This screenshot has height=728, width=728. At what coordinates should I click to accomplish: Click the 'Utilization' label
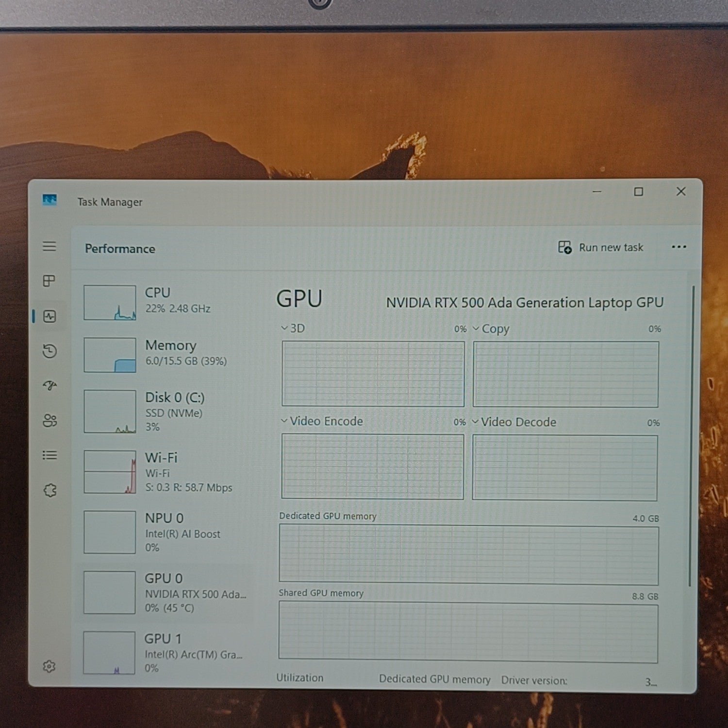click(300, 678)
